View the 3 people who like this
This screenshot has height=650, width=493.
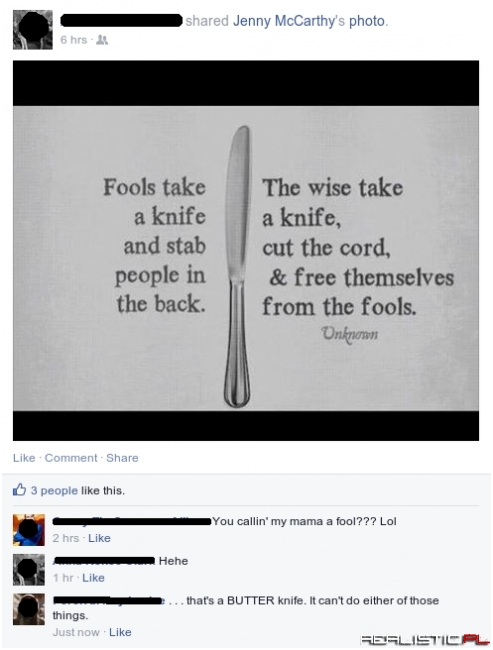54,490
